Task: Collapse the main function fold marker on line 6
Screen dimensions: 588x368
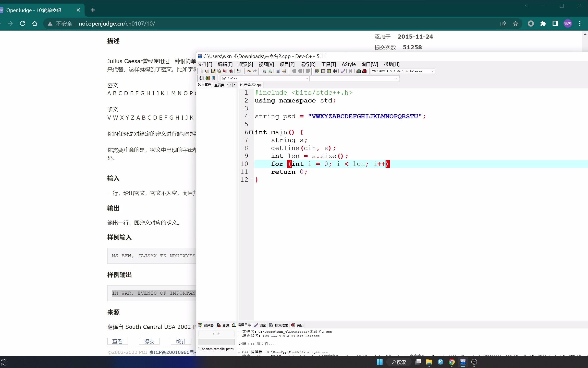Action: [251, 132]
